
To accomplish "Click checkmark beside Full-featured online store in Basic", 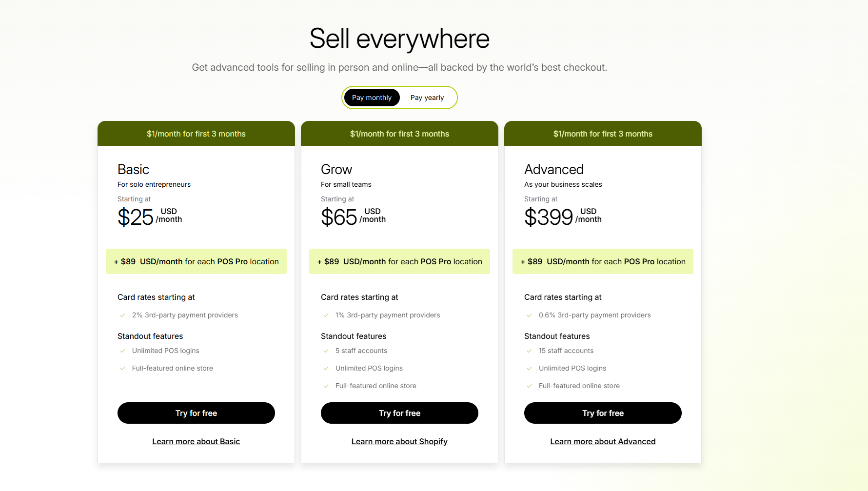I will [122, 368].
